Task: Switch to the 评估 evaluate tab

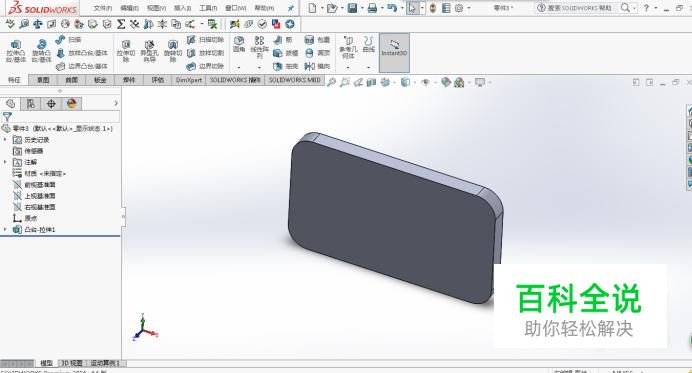Action: [158, 80]
